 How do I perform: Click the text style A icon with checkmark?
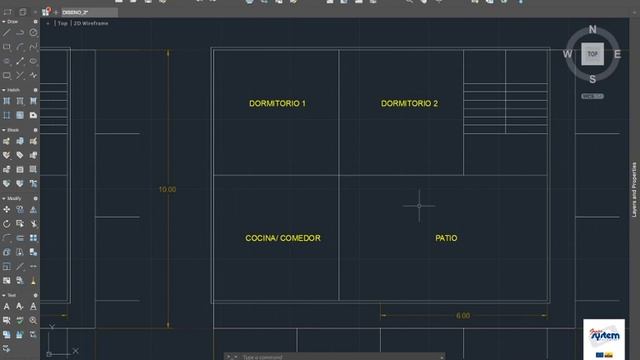[20, 307]
